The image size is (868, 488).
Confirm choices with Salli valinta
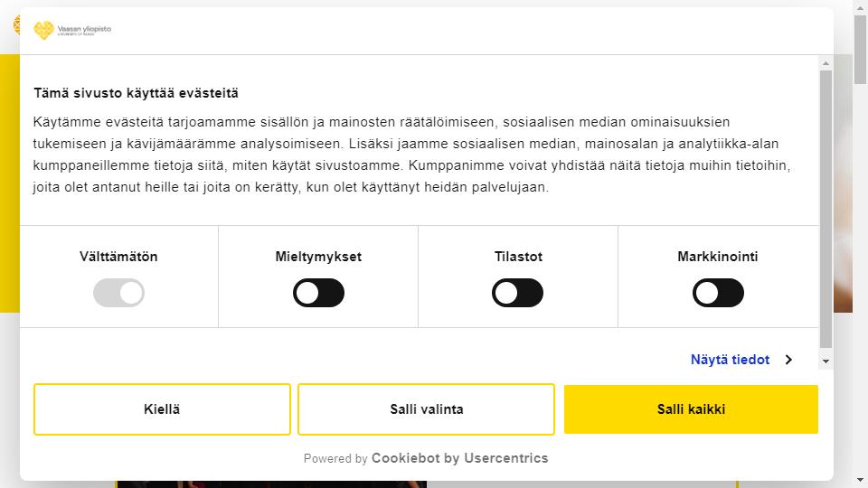(426, 409)
